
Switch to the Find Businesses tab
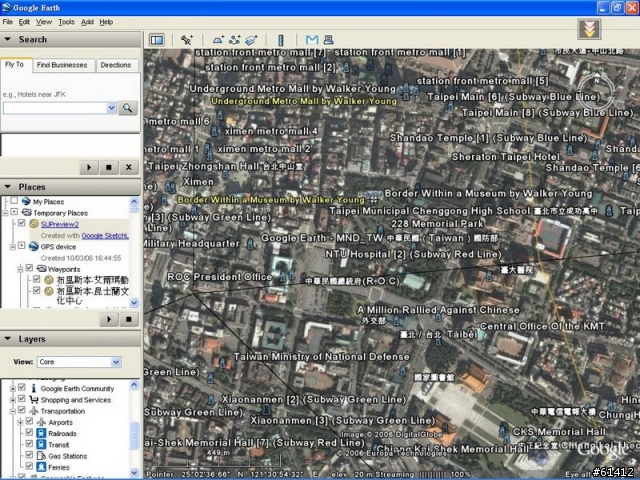(62, 65)
